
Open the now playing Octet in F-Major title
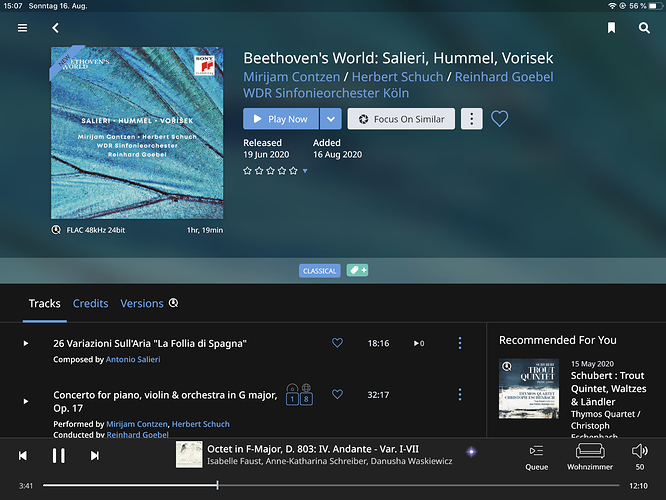(313, 449)
